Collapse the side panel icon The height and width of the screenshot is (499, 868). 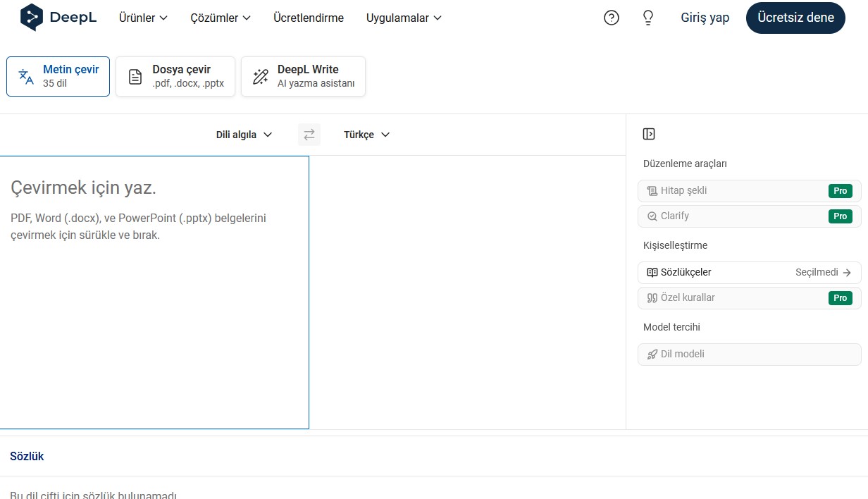(x=649, y=134)
